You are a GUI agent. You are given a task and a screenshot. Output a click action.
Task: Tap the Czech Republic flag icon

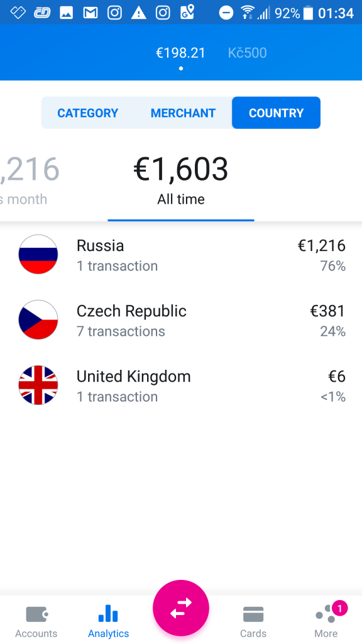pos(38,320)
